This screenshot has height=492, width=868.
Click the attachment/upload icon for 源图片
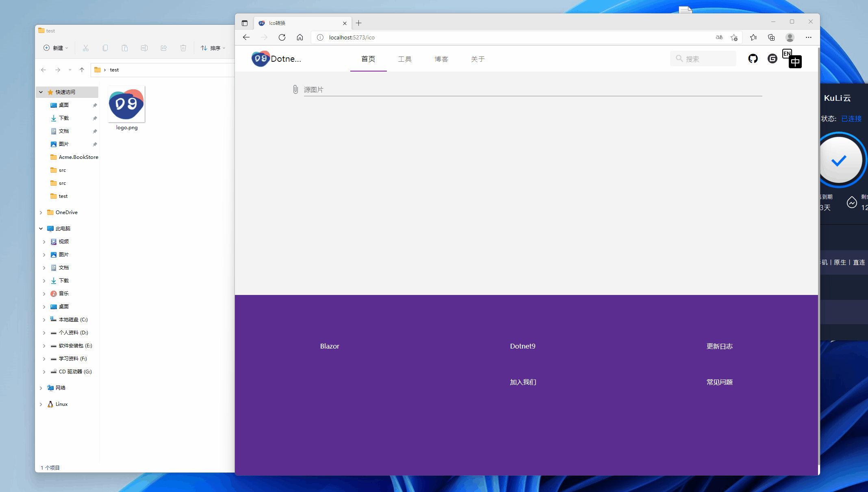pyautogui.click(x=295, y=89)
